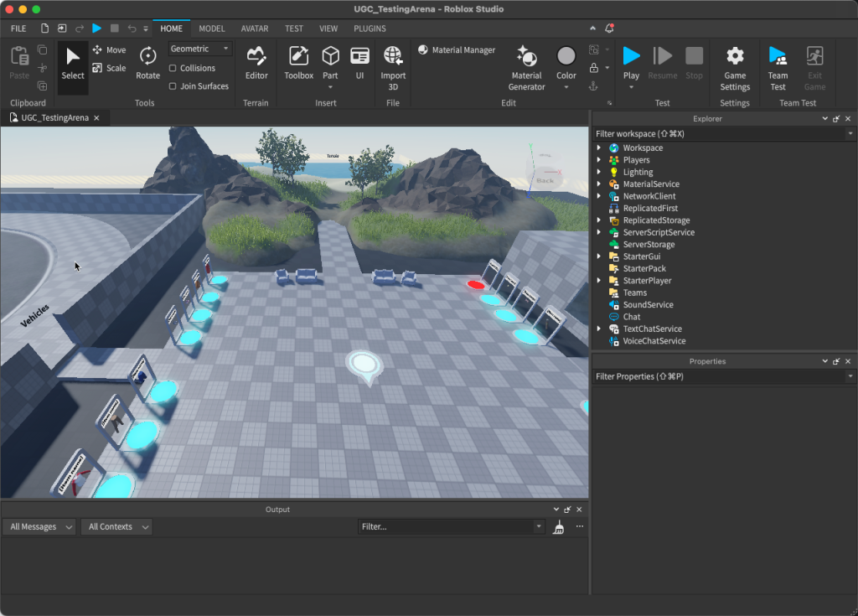
Task: Click the Material Manager button
Action: pos(457,50)
